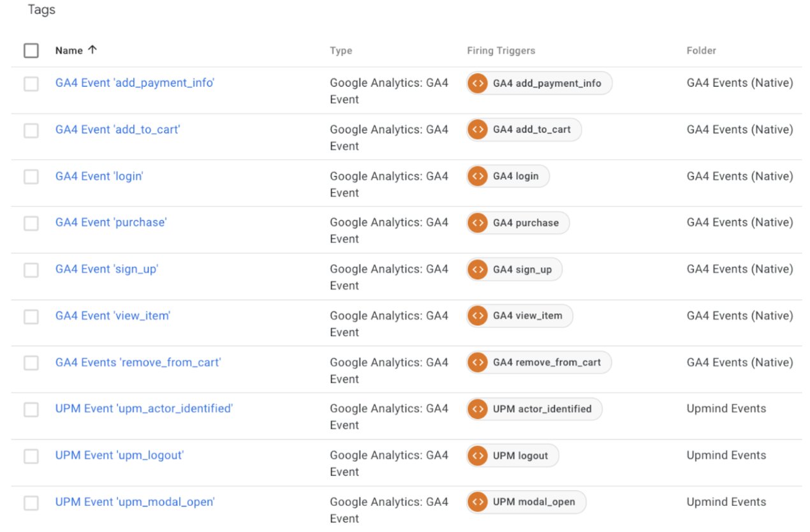Viewport: 810px width, 532px height.
Task: Open the GA4 Event 'sign_up' tag
Action: (x=107, y=269)
